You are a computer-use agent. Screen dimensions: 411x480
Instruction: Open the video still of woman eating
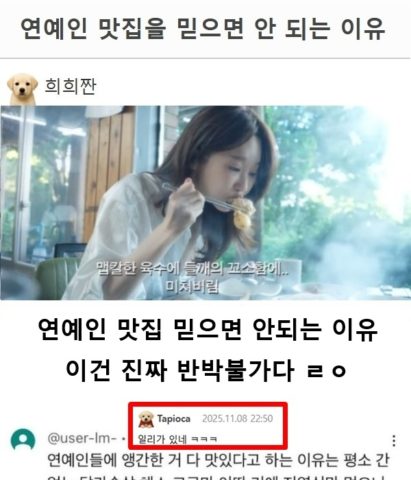(205, 203)
